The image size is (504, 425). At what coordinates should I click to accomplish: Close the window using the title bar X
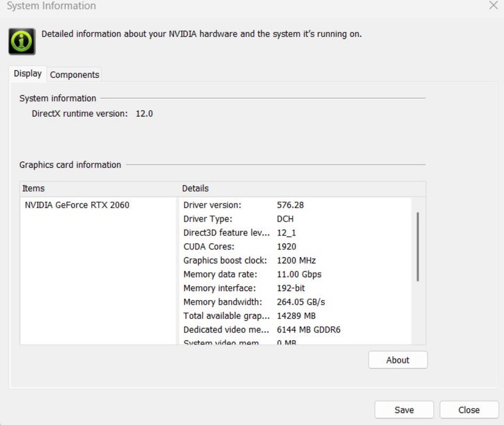(493, 6)
